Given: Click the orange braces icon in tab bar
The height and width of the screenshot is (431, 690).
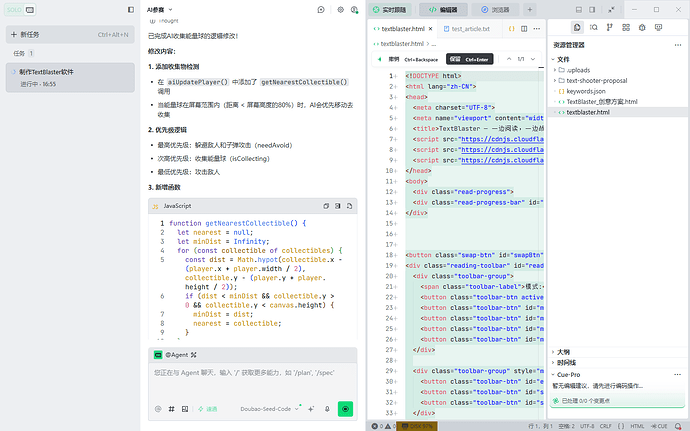Looking at the screenshot, I should click(x=511, y=29).
